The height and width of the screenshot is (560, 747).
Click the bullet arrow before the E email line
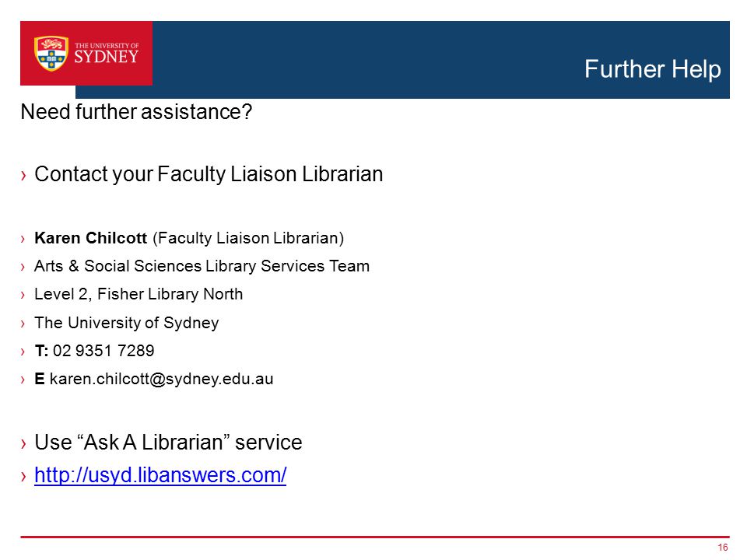pyautogui.click(x=23, y=380)
